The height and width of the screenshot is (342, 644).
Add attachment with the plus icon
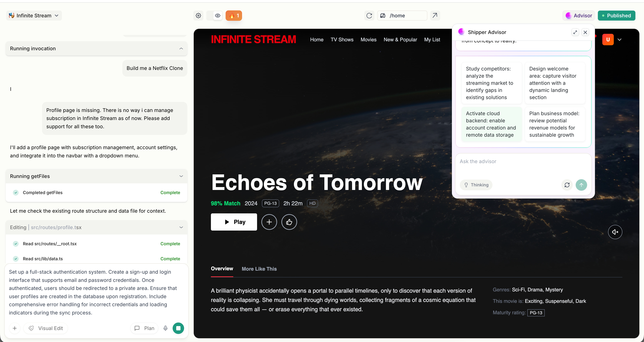[x=15, y=328]
